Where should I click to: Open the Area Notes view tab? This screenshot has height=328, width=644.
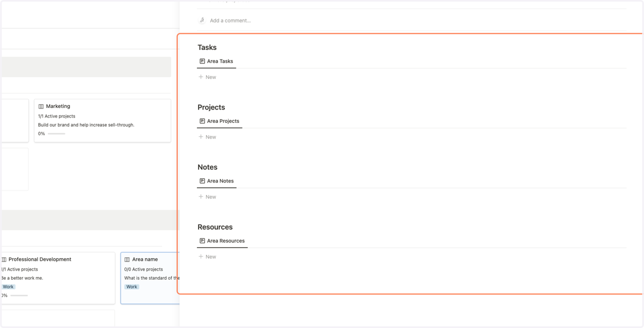217,181
